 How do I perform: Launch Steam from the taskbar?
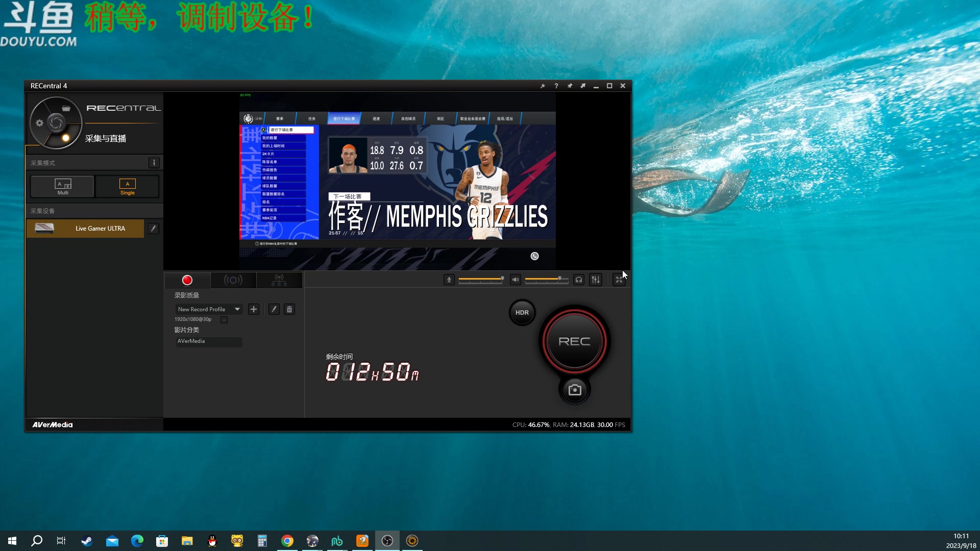[x=87, y=541]
